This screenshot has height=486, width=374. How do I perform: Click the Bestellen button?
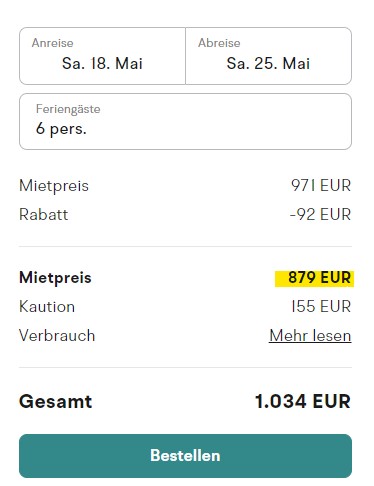click(185, 456)
